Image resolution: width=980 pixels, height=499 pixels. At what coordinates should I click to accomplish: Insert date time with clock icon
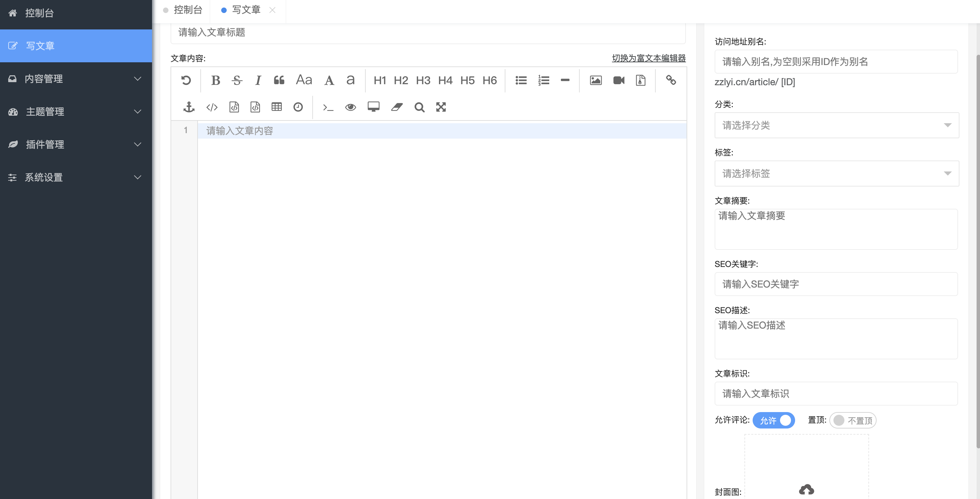coord(298,107)
